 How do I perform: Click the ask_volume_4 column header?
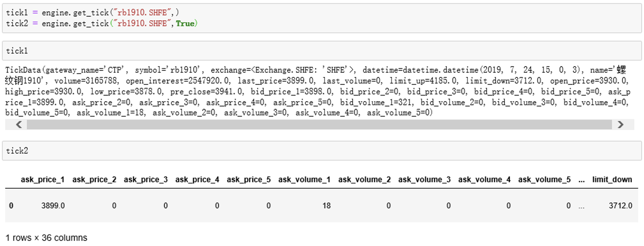pos(484,180)
